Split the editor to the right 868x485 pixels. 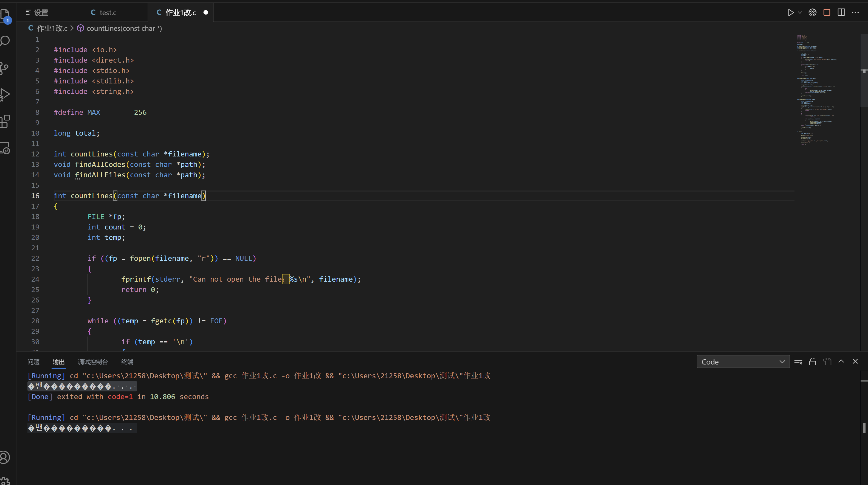click(x=841, y=12)
